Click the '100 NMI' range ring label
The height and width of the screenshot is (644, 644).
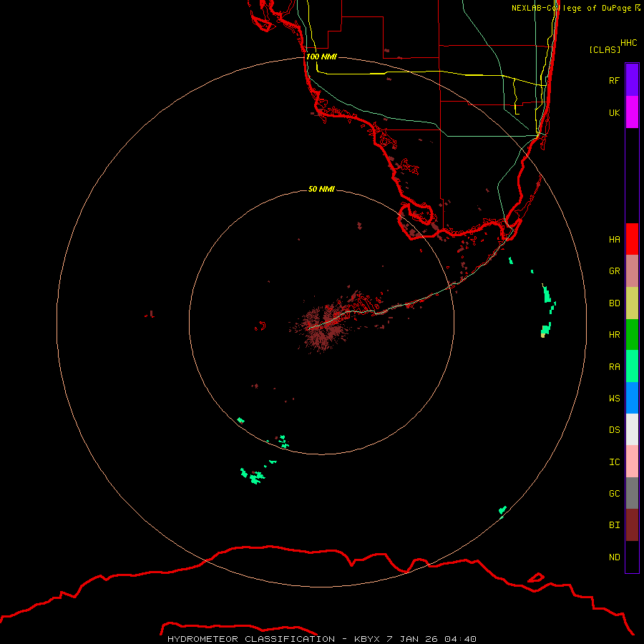321,57
